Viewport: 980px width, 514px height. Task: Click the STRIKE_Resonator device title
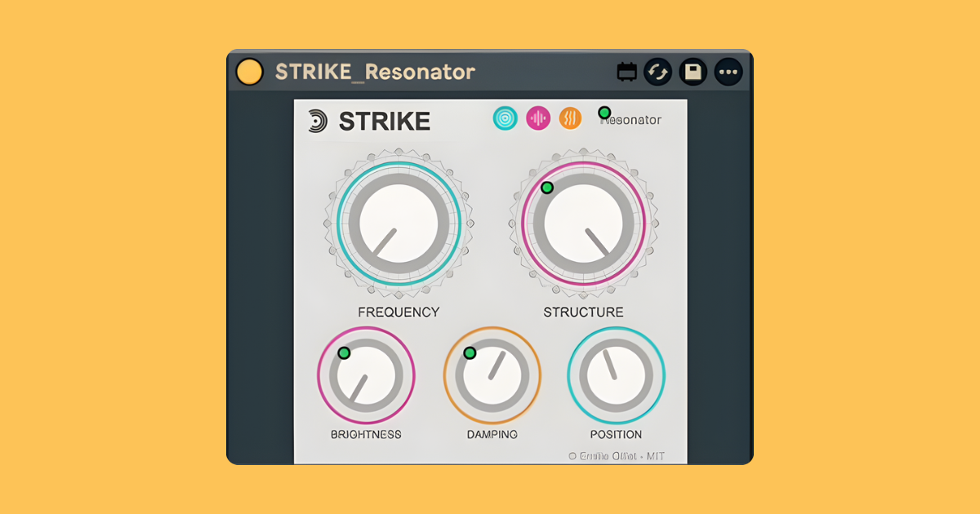point(375,72)
